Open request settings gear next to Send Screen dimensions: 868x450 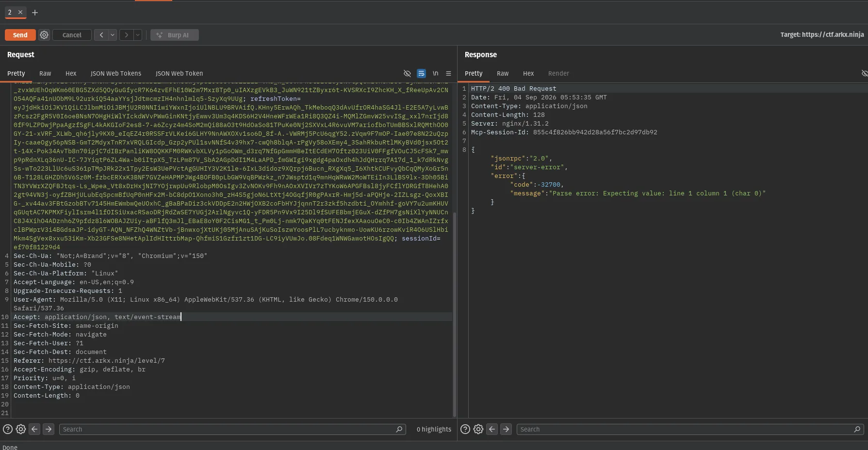(x=44, y=35)
